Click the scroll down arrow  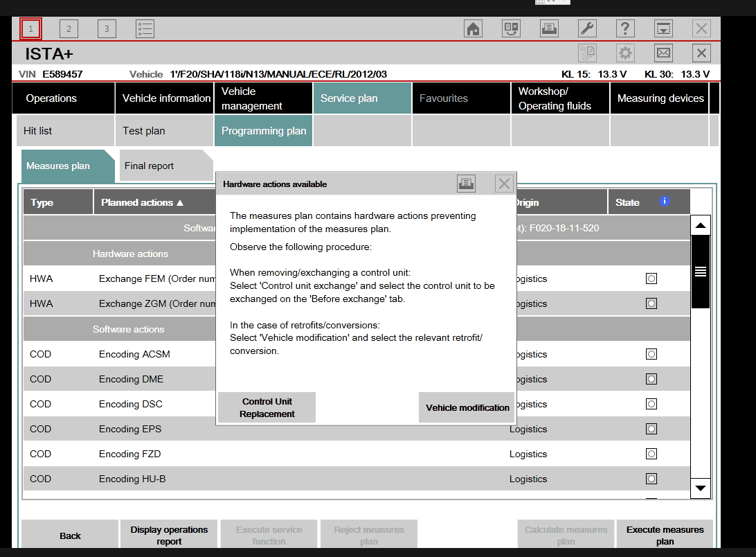coord(701,488)
